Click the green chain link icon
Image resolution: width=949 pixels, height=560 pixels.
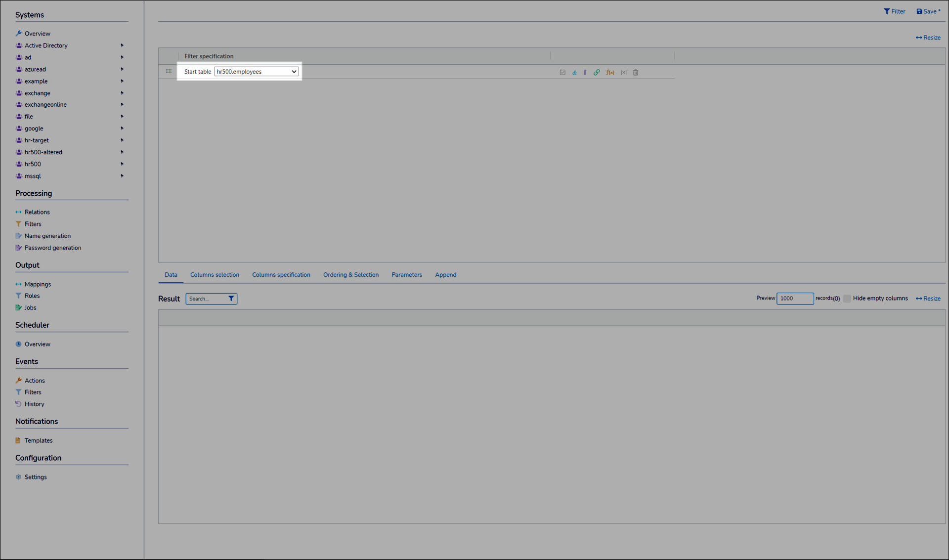(597, 73)
